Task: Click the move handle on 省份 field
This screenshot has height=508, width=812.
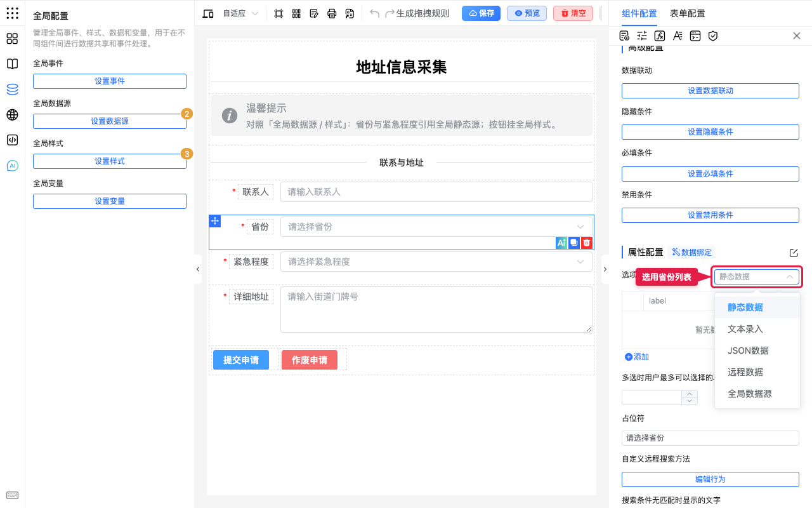Action: [x=215, y=221]
